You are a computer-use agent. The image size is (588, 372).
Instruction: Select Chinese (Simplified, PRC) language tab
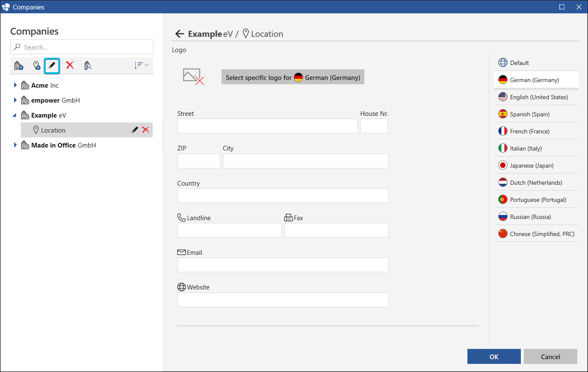tap(536, 233)
